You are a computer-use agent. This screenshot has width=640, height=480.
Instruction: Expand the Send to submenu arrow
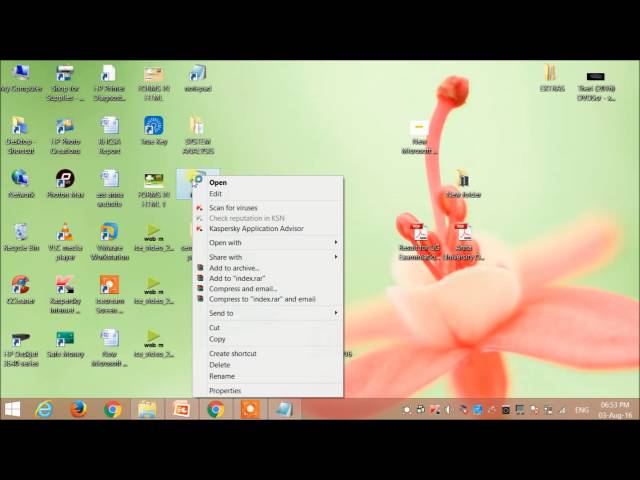pyautogui.click(x=336, y=313)
